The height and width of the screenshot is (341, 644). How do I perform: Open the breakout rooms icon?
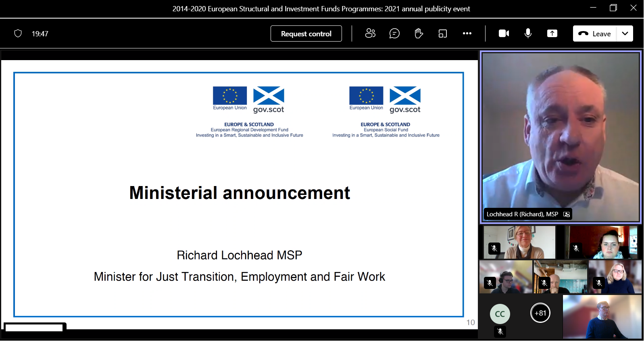coord(442,33)
